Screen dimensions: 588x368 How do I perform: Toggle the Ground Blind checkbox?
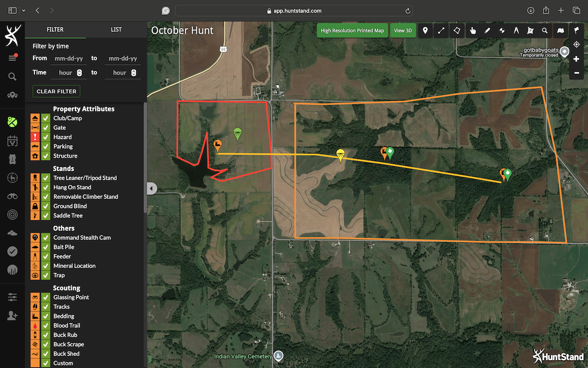coord(46,206)
